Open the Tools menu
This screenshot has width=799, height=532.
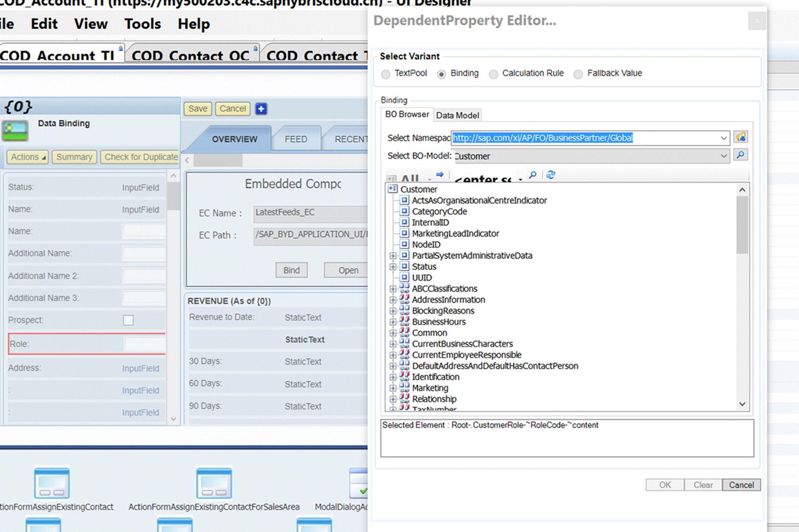pyautogui.click(x=142, y=24)
